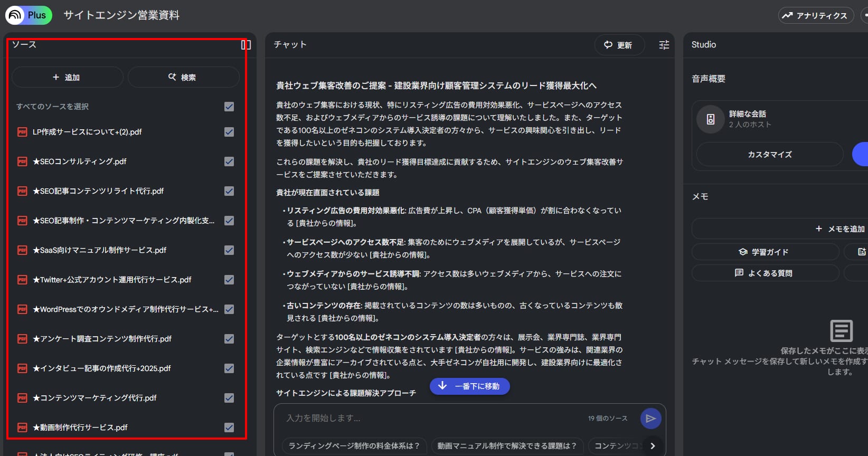The height and width of the screenshot is (456, 868).
Task: Open アナリティクス analytics button
Action: click(x=816, y=15)
